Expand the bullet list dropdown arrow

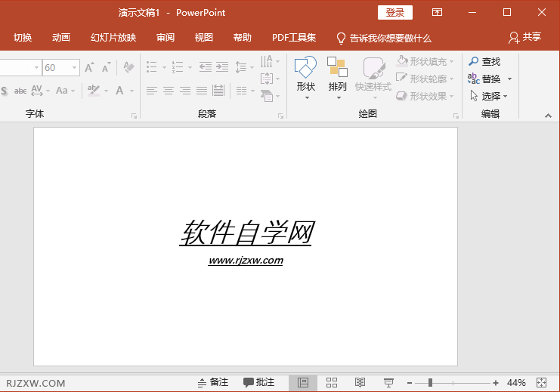pyautogui.click(x=164, y=68)
